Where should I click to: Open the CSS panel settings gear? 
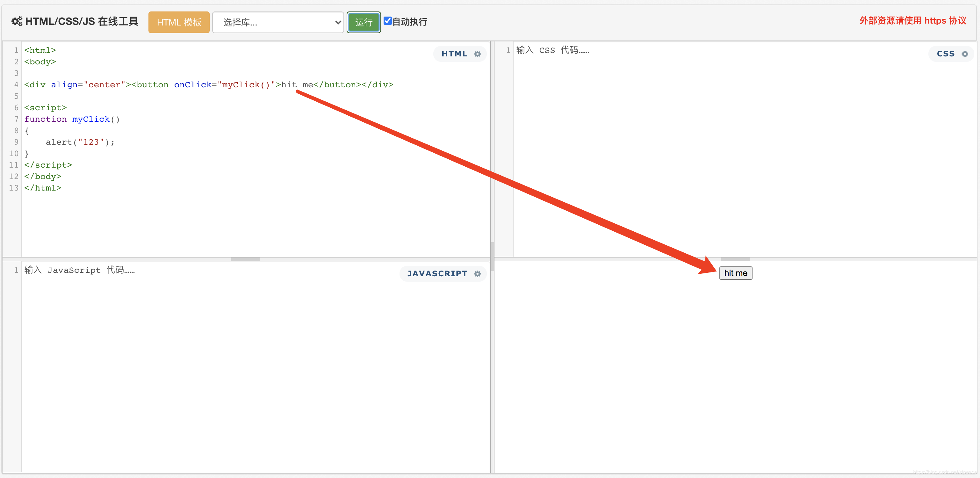[965, 54]
